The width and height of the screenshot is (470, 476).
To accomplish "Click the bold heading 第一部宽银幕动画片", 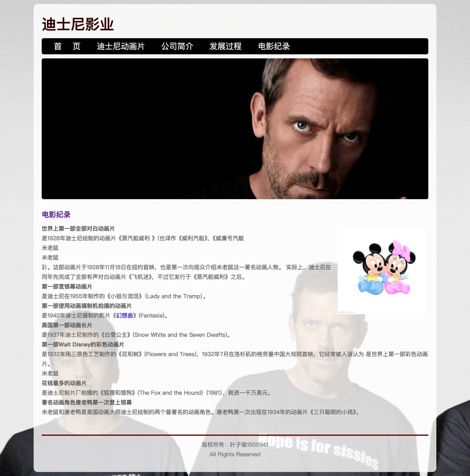I will [67, 286].
